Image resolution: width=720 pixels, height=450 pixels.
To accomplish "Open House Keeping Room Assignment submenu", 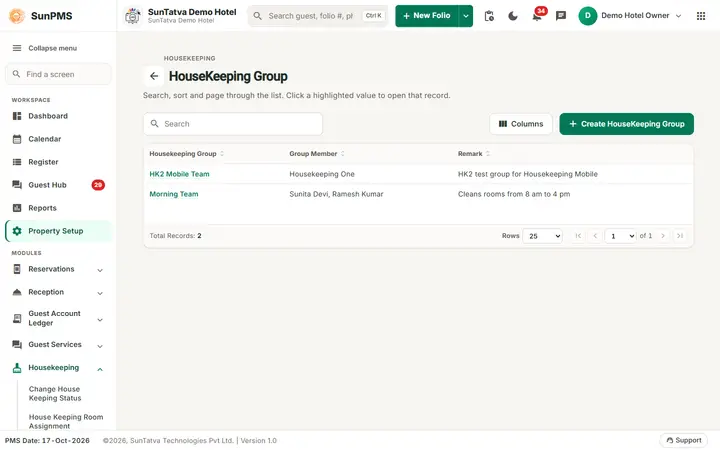I will (66, 422).
